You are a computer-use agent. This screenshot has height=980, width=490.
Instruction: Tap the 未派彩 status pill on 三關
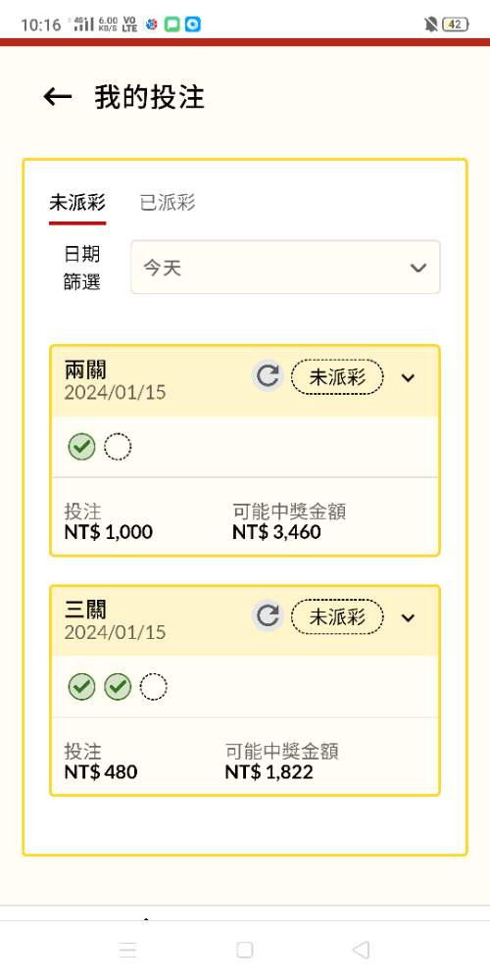(337, 616)
